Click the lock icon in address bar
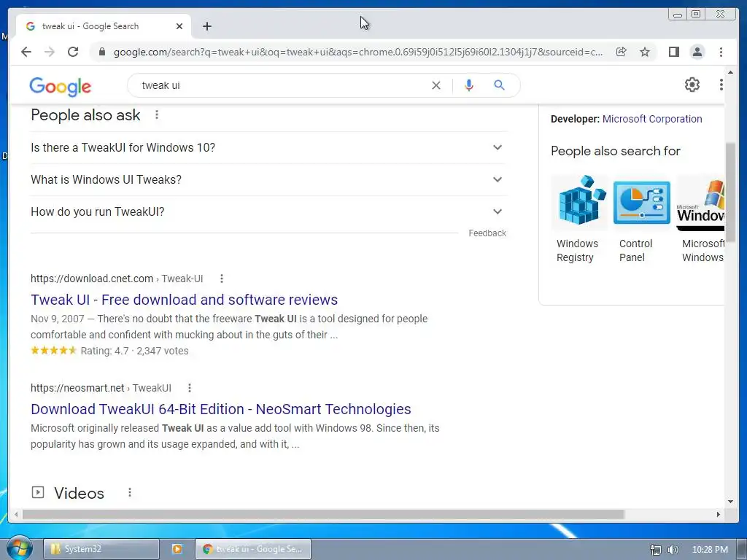Screen dimensions: 747x560 pyautogui.click(x=102, y=52)
